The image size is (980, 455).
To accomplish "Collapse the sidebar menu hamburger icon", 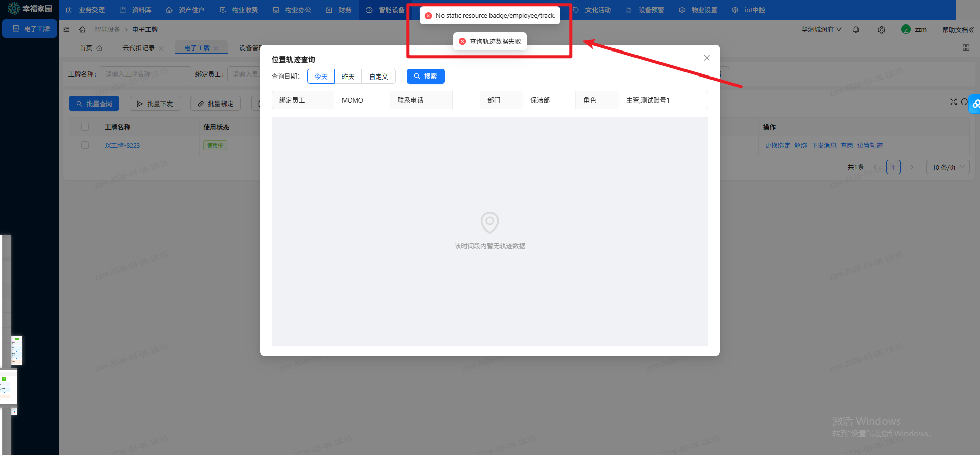I will (66, 30).
